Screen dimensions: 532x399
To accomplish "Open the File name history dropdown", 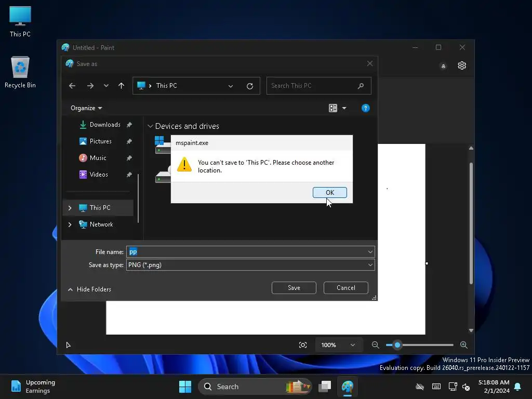I will pyautogui.click(x=370, y=252).
